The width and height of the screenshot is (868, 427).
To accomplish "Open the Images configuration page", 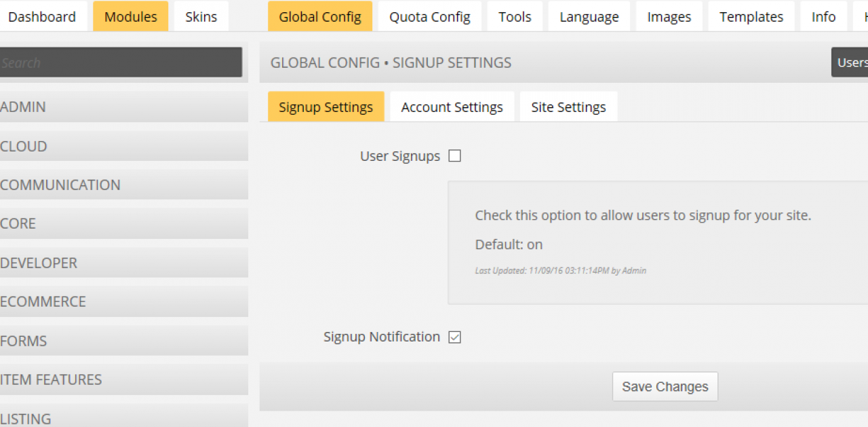I will pos(669,17).
